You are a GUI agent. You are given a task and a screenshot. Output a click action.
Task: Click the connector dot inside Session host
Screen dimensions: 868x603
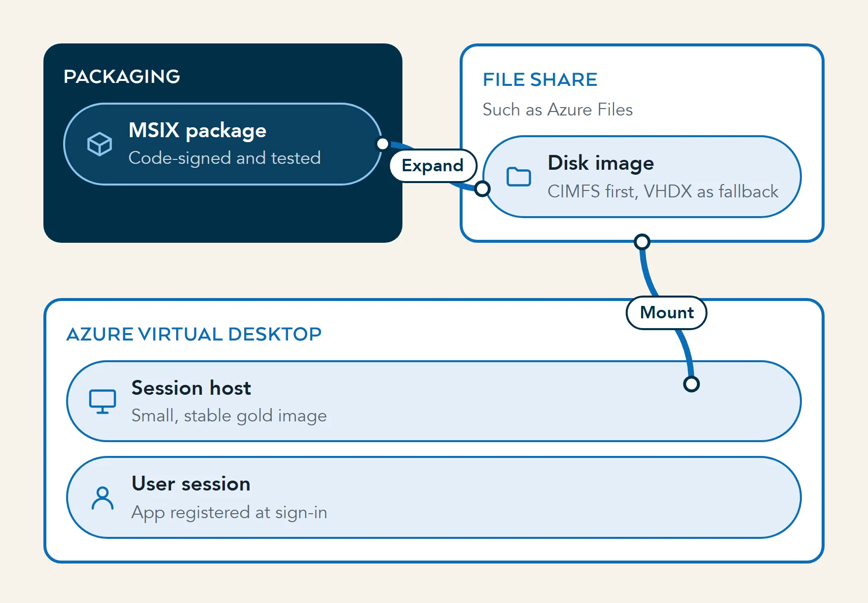coord(691,384)
